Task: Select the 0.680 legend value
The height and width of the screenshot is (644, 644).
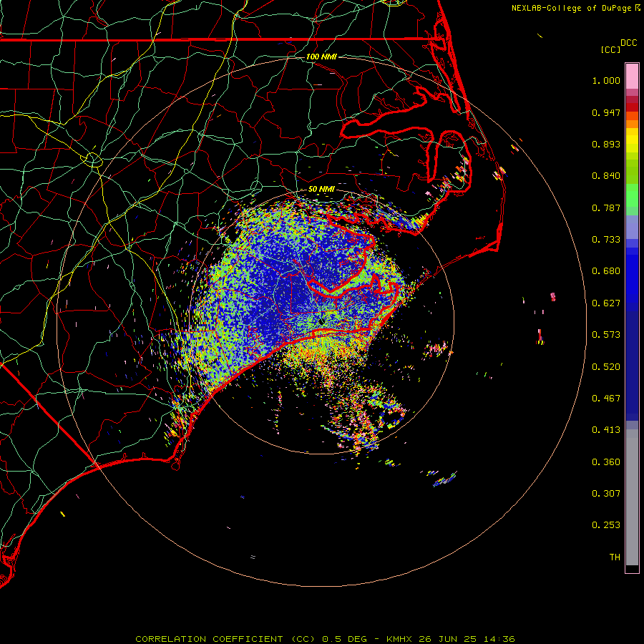Action: pos(606,271)
